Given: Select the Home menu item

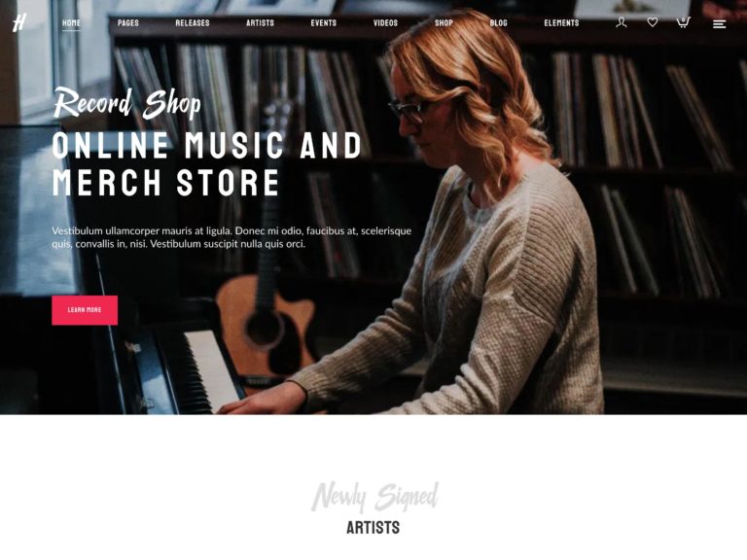Looking at the screenshot, I should [x=71, y=23].
